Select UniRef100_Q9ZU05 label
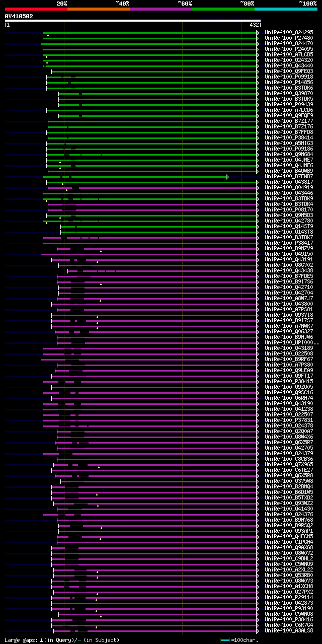This screenshot has height=644, width=322. (x=288, y=387)
